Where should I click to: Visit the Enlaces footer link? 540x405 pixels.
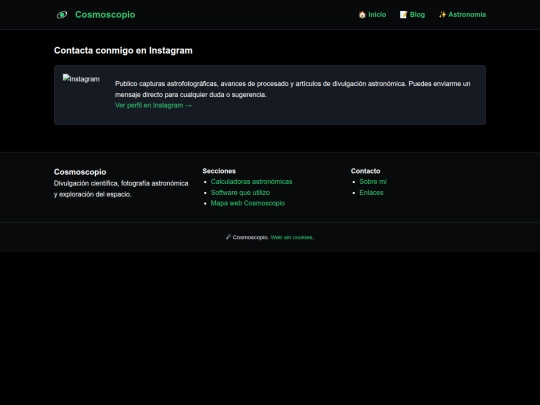[x=371, y=193]
